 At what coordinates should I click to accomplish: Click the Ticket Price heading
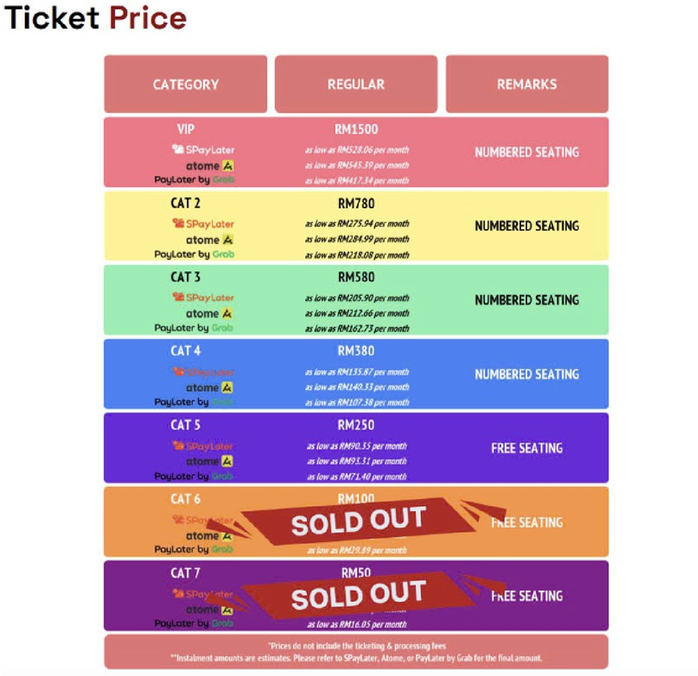coord(95,18)
